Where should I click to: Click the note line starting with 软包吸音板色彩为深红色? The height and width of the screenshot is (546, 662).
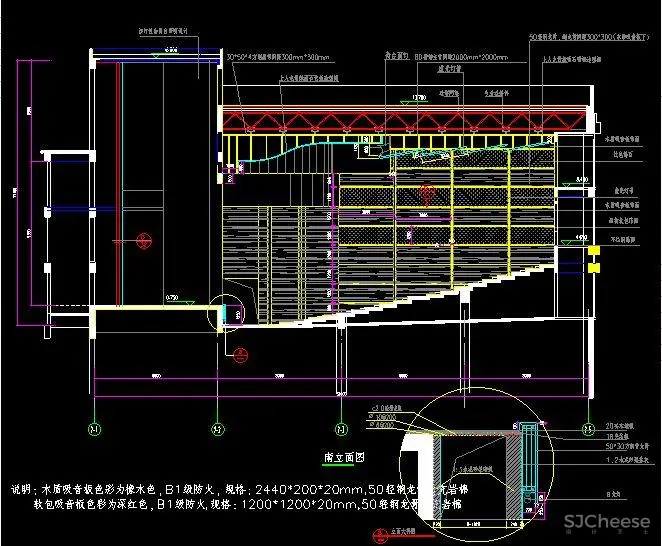(247, 504)
